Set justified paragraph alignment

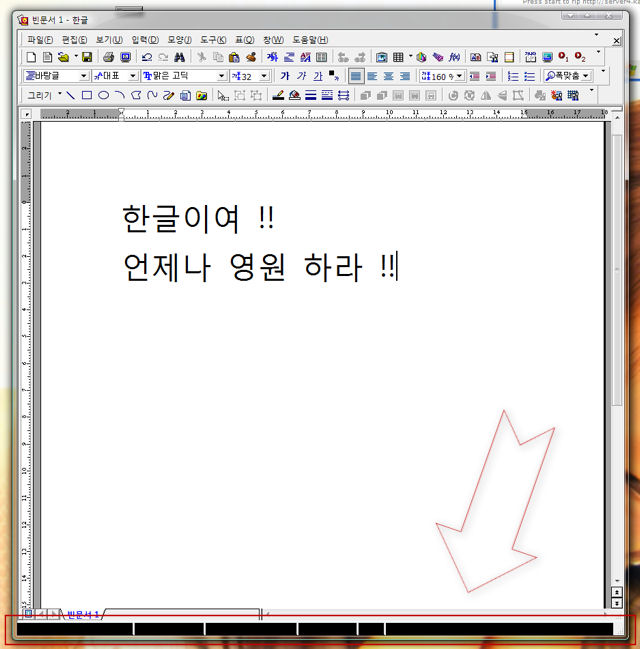[356, 76]
